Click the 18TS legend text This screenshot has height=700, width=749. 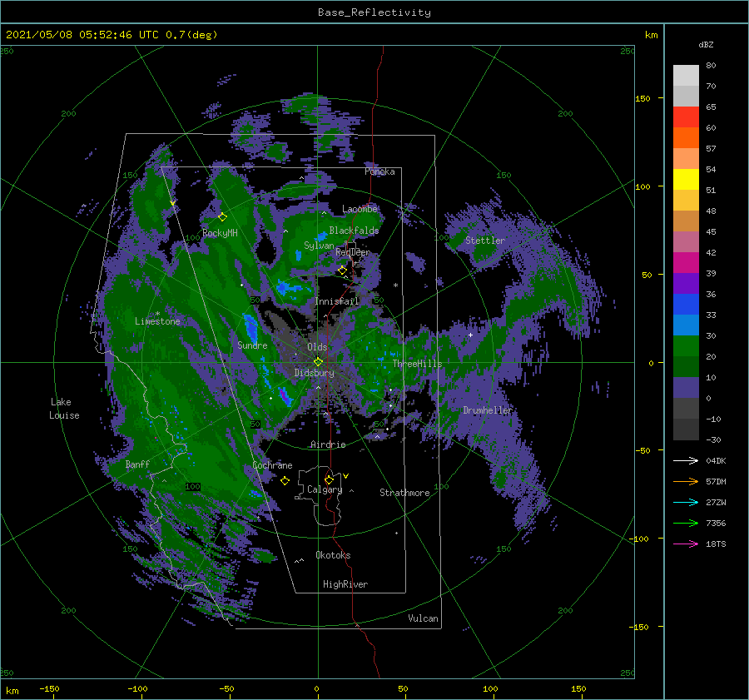pos(716,544)
